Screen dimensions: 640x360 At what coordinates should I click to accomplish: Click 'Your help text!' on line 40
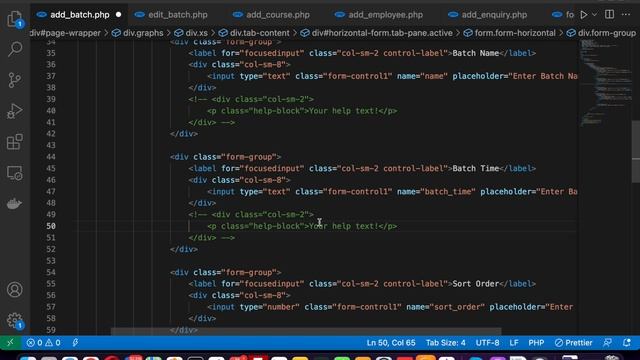coord(344,111)
